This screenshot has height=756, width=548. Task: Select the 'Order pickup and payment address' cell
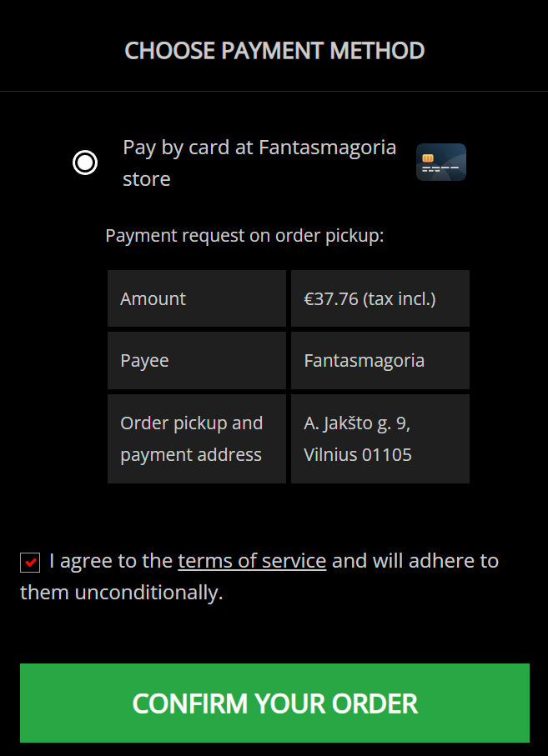[197, 438]
